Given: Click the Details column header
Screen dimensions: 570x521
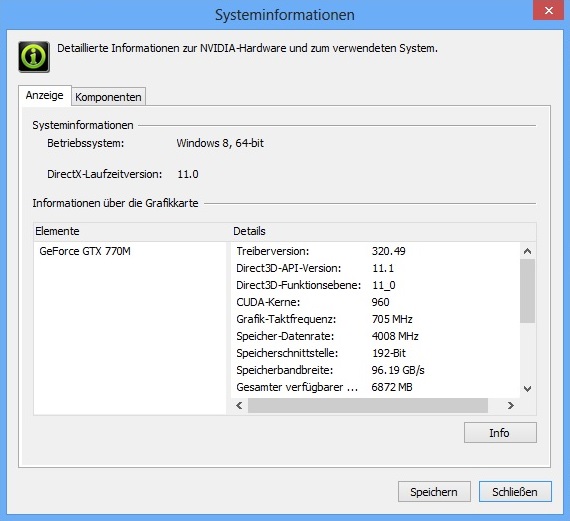Looking at the screenshot, I should (384, 231).
